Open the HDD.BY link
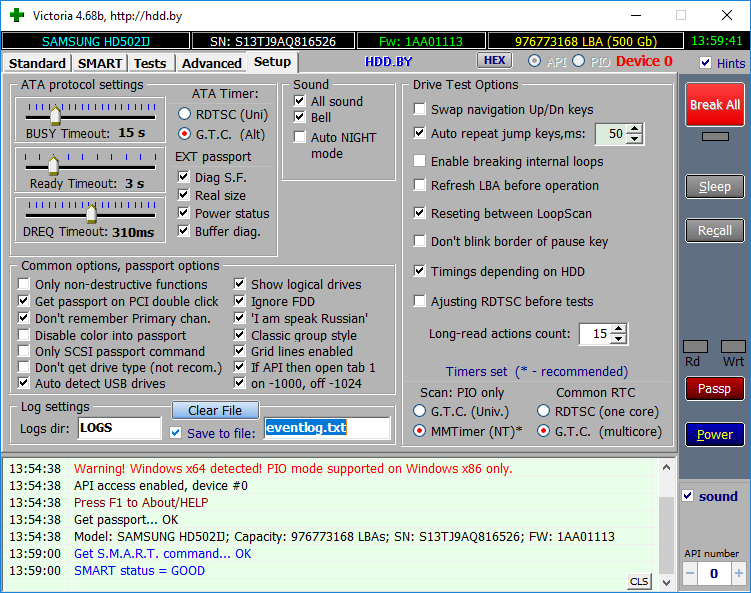The image size is (751, 593). [x=388, y=62]
